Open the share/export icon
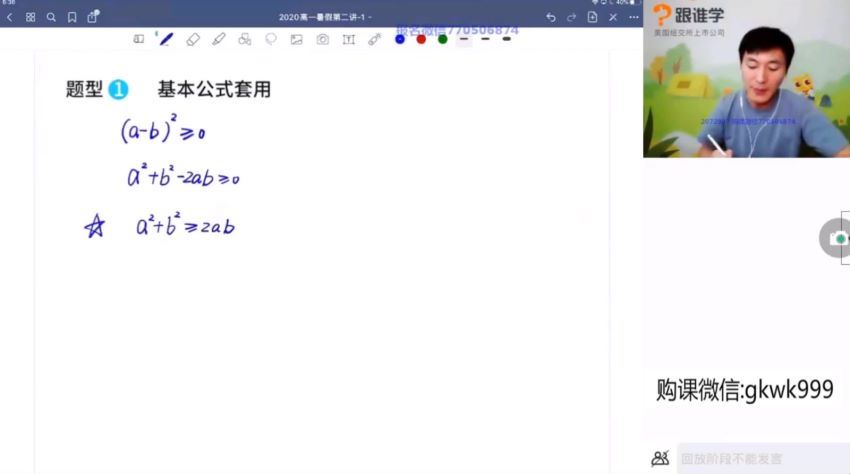Image resolution: width=850 pixels, height=474 pixels. point(93,16)
